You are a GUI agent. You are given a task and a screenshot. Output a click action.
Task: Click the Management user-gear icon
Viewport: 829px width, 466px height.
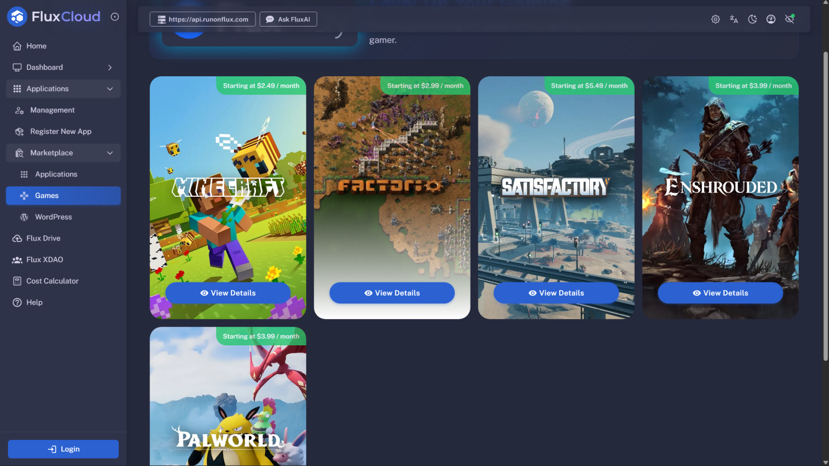click(x=20, y=111)
